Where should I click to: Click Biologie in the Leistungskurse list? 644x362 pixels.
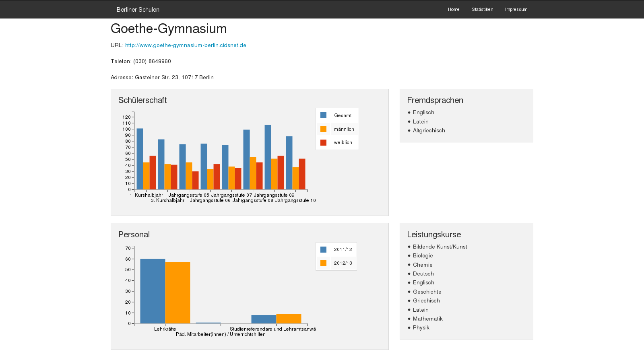423,255
